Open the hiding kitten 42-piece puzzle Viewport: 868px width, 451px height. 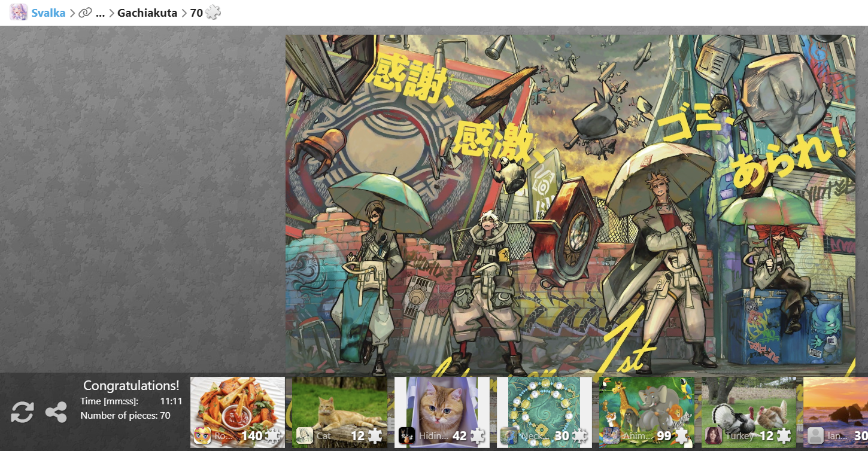442,412
